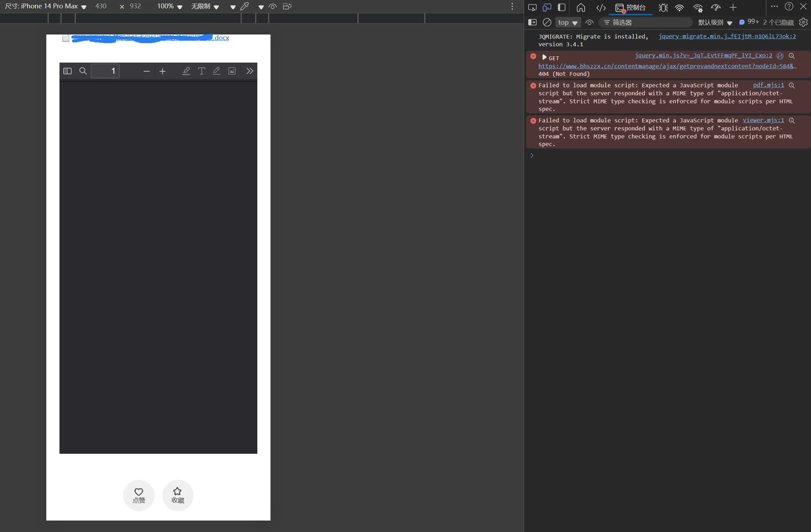Toggle live expression eye icon in console
This screenshot has height=532, width=811.
tap(589, 23)
